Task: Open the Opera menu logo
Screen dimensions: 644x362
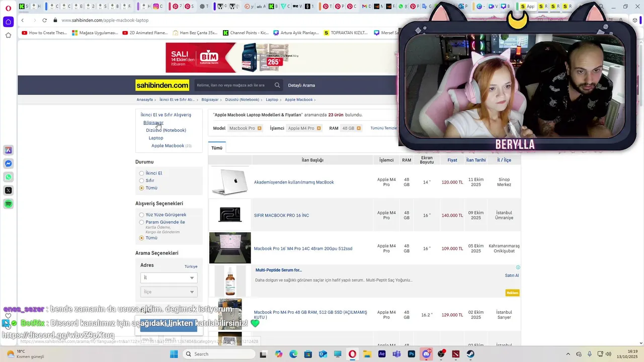Action: point(8,7)
